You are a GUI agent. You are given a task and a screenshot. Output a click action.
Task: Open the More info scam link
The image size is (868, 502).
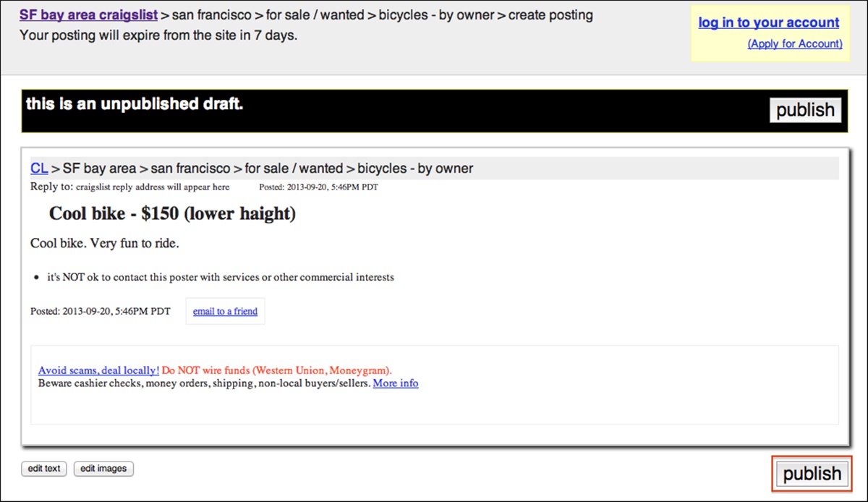(x=396, y=383)
